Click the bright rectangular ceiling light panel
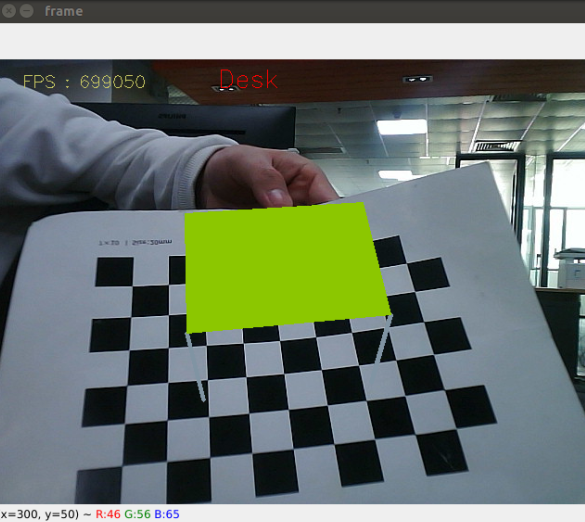This screenshot has height=522, width=585. coord(402,127)
